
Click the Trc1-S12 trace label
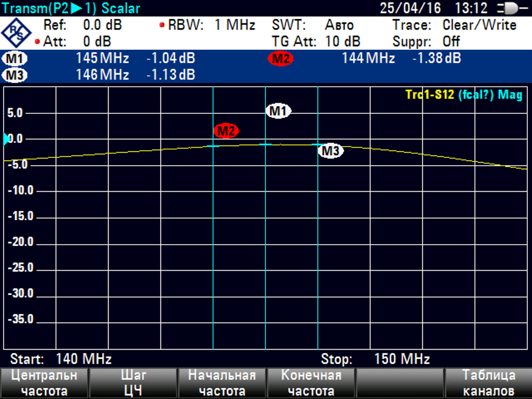(430, 95)
